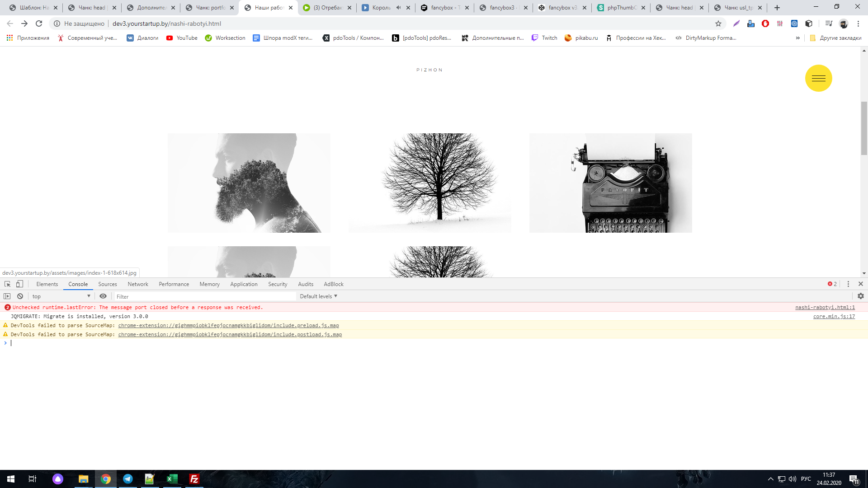Screen dimensions: 868x488
Task: Open the Приложения apps shortcut
Action: click(x=28, y=38)
